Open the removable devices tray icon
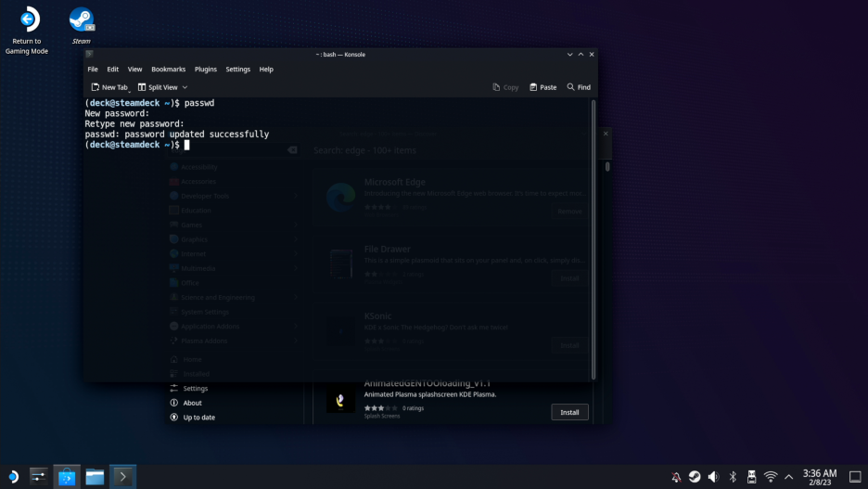Image resolution: width=868 pixels, height=489 pixels. tap(751, 477)
